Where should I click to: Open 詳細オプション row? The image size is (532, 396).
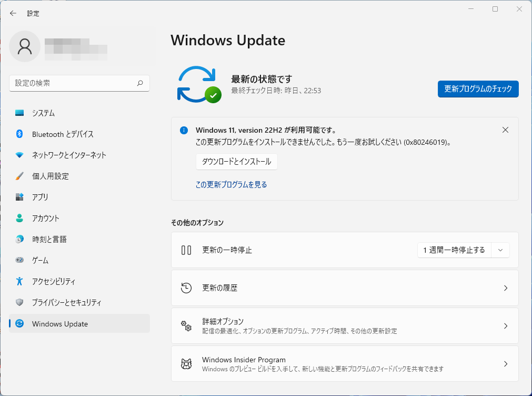pos(345,326)
